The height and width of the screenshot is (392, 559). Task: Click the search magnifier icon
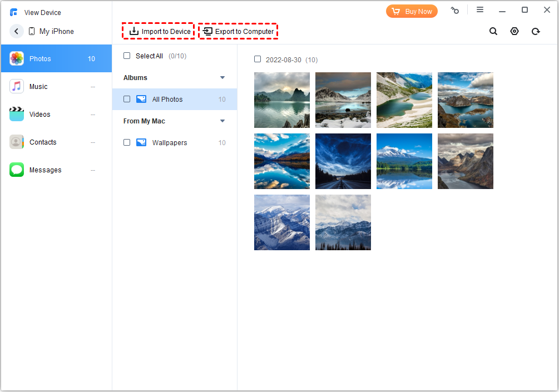coord(493,32)
